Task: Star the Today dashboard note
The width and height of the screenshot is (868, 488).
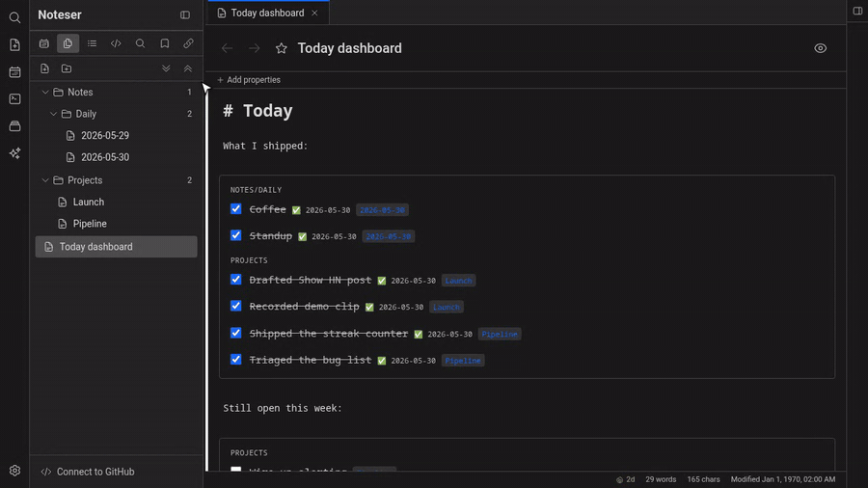Action: coord(282,48)
